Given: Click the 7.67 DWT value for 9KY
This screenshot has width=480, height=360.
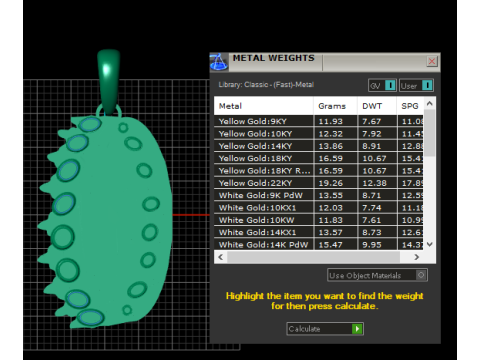Looking at the screenshot, I should click(372, 121).
